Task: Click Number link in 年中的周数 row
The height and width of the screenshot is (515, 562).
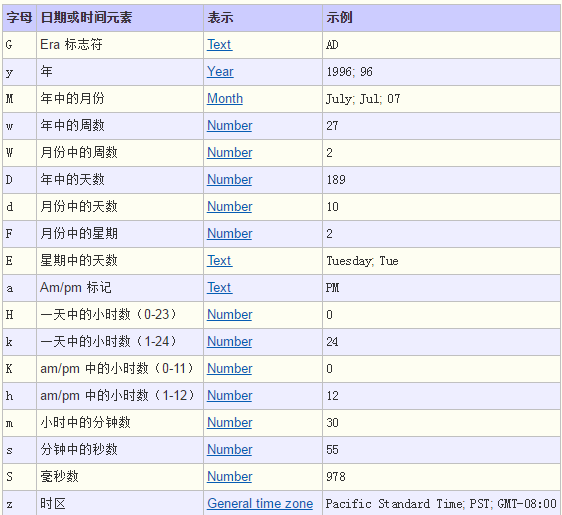Action: click(x=230, y=125)
